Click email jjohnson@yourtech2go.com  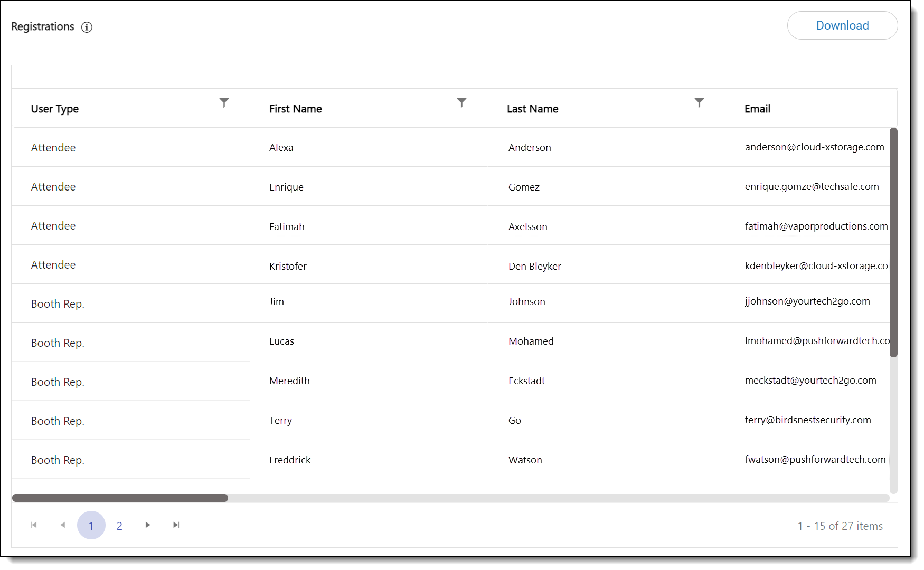click(807, 301)
